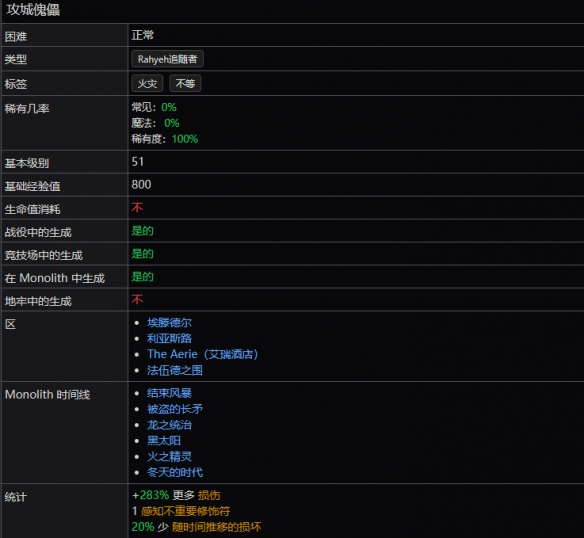The height and width of the screenshot is (538, 584).
Task: Open the 龙之统治 timeline link
Action: click(169, 425)
